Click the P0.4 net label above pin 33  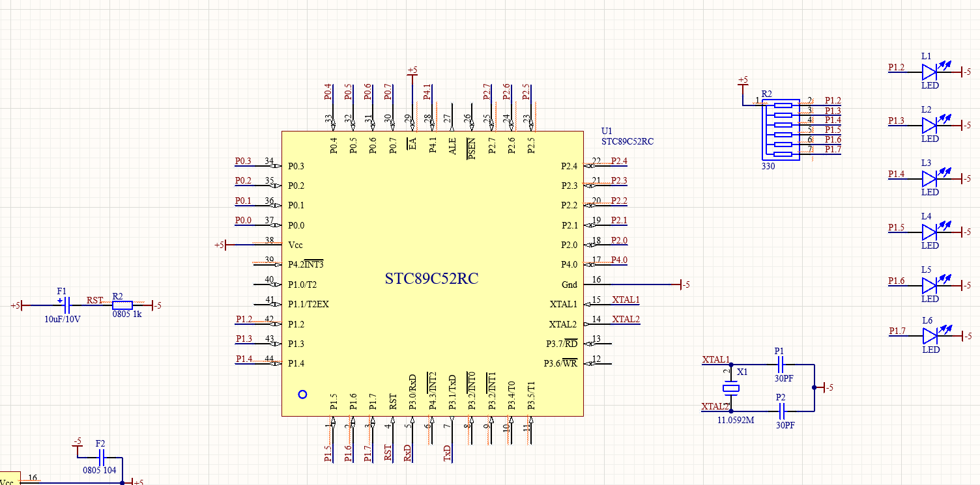pos(328,92)
